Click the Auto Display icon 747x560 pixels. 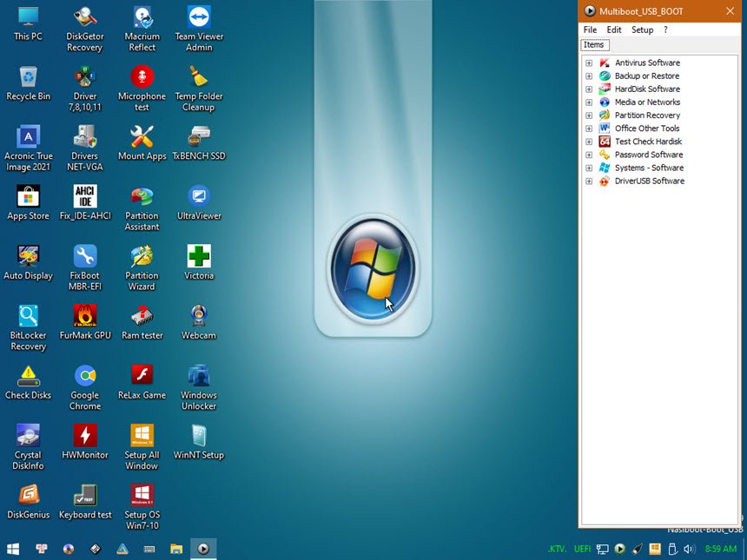click(28, 262)
